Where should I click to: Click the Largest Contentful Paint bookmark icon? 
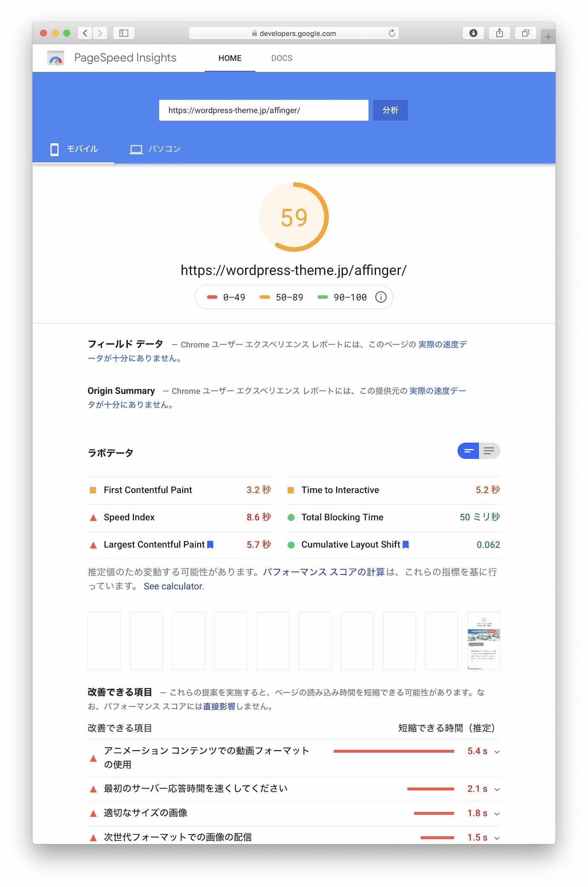click(x=210, y=545)
